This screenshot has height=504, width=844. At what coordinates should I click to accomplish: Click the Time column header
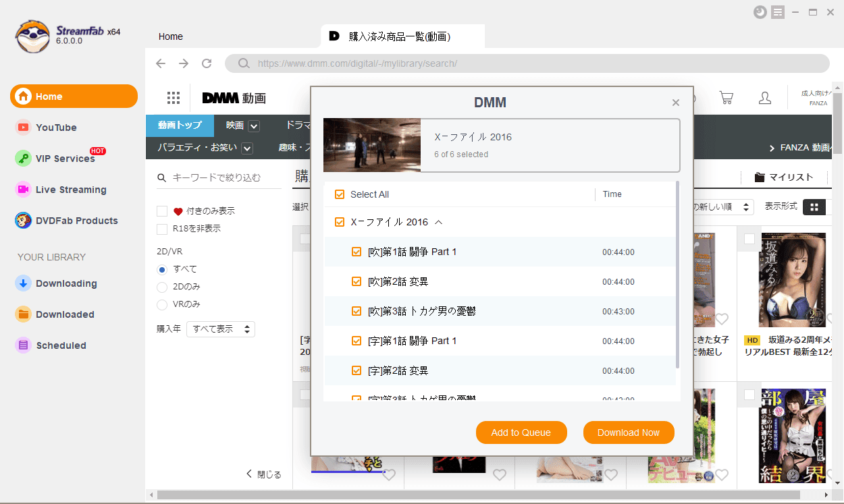pos(612,194)
